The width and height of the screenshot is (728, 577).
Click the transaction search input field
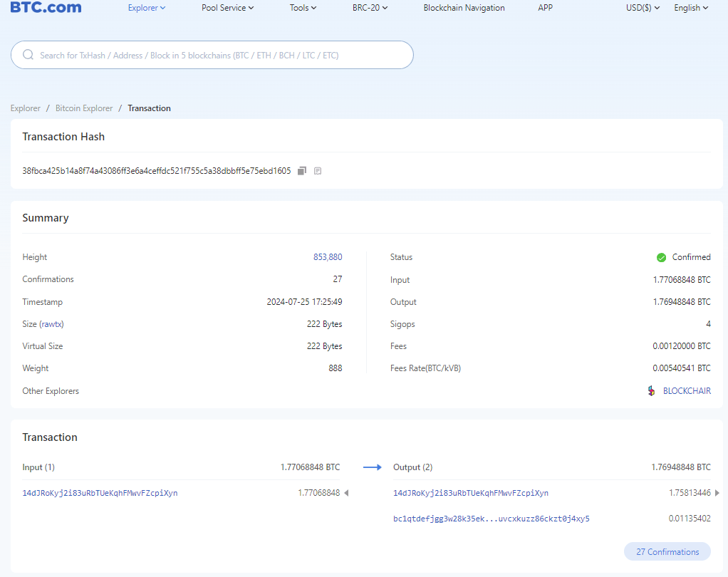212,54
